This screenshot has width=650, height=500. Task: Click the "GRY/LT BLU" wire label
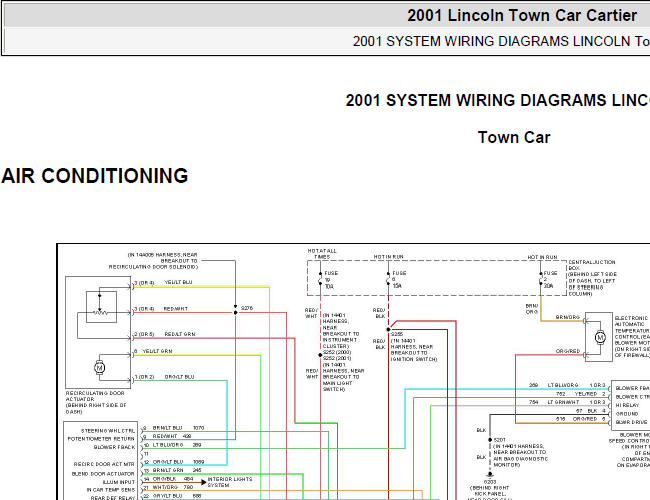pyautogui.click(x=167, y=496)
